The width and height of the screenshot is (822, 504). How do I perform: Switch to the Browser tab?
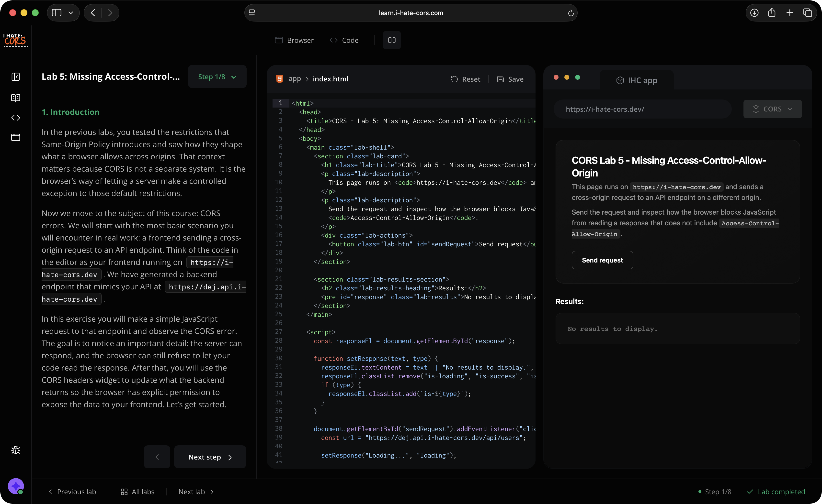[294, 40]
